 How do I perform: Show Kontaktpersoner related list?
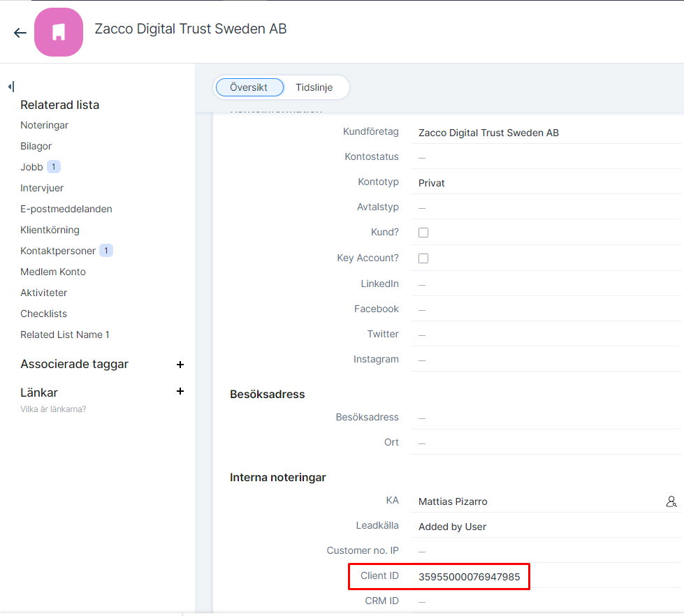59,251
